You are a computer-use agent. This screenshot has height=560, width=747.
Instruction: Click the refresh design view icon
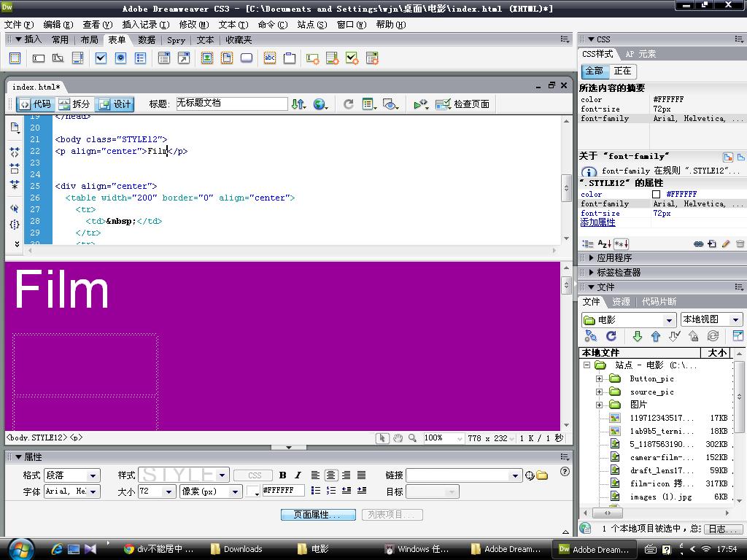pyautogui.click(x=348, y=104)
